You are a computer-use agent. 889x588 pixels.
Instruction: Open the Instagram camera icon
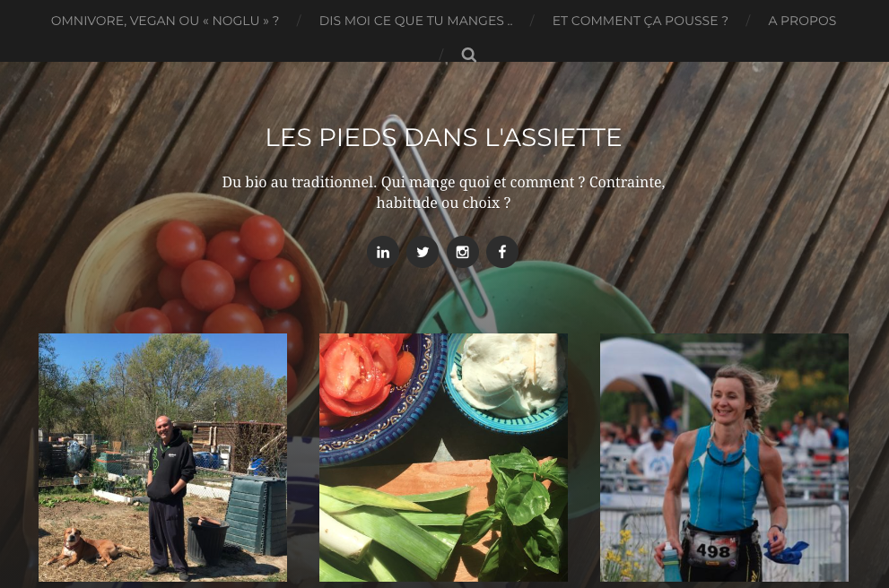pyautogui.click(x=463, y=252)
